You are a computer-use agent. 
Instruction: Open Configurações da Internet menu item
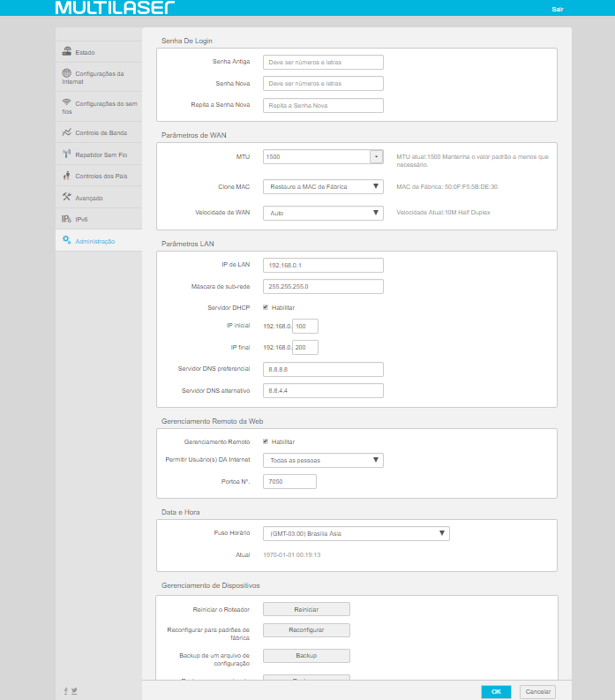[99, 77]
